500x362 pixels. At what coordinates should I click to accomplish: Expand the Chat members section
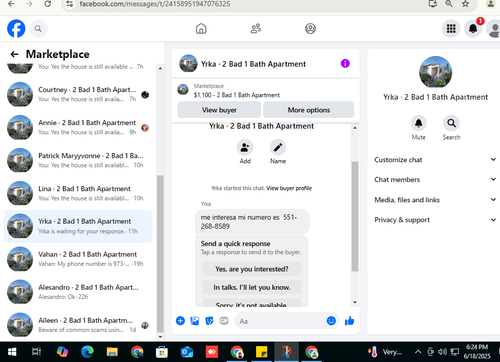point(435,180)
